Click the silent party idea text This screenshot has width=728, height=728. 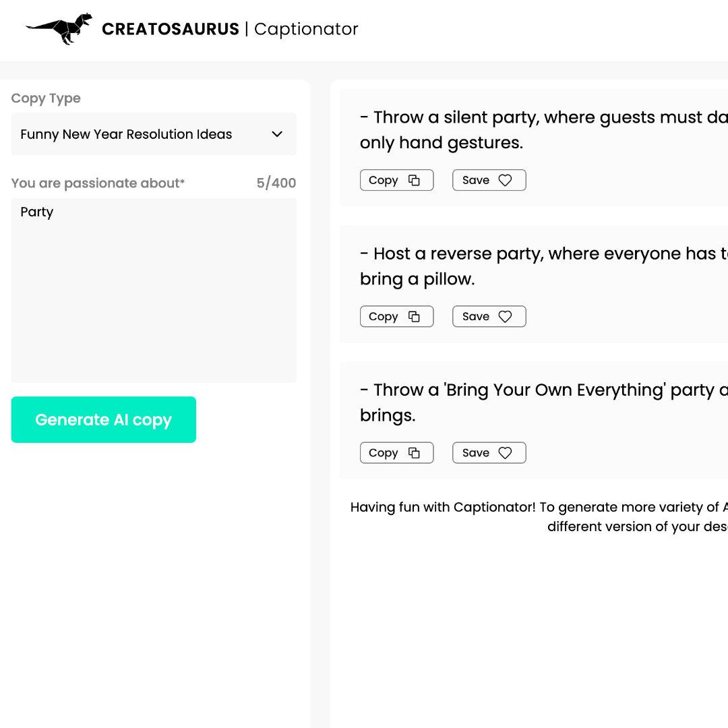[x=544, y=130]
